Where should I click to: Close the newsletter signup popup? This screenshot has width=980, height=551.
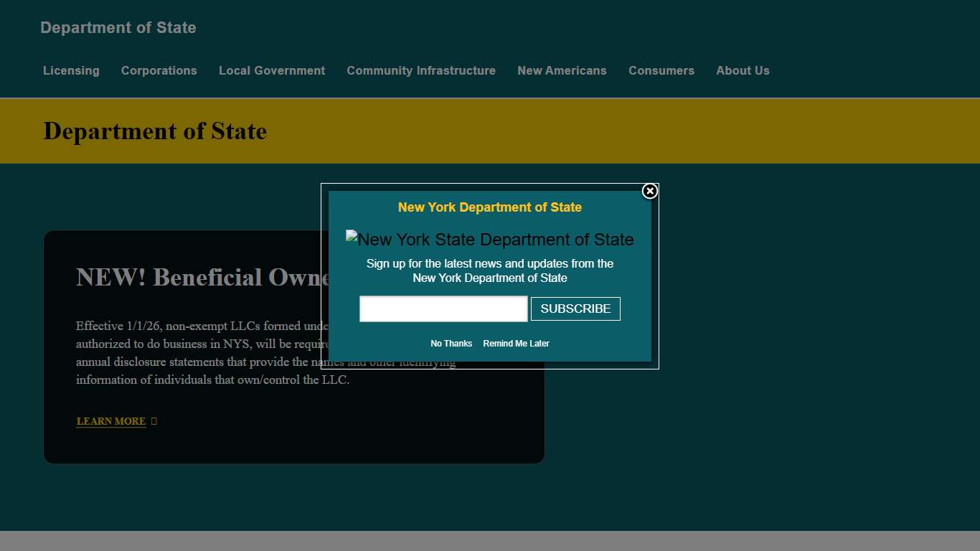649,191
